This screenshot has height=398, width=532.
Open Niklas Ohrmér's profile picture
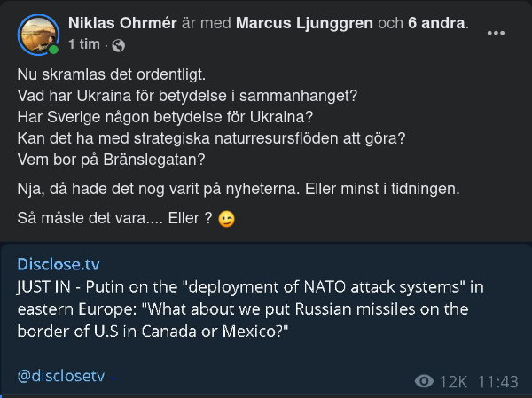[x=35, y=34]
